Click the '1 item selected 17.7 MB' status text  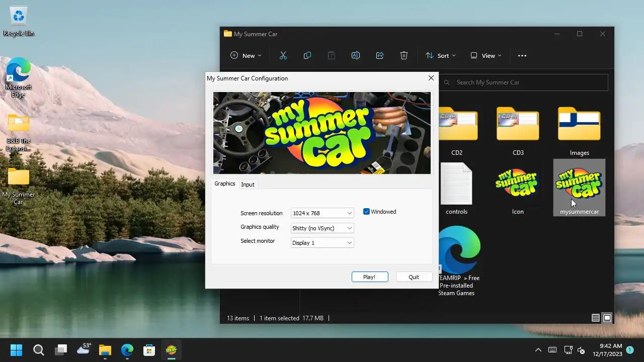(291, 318)
